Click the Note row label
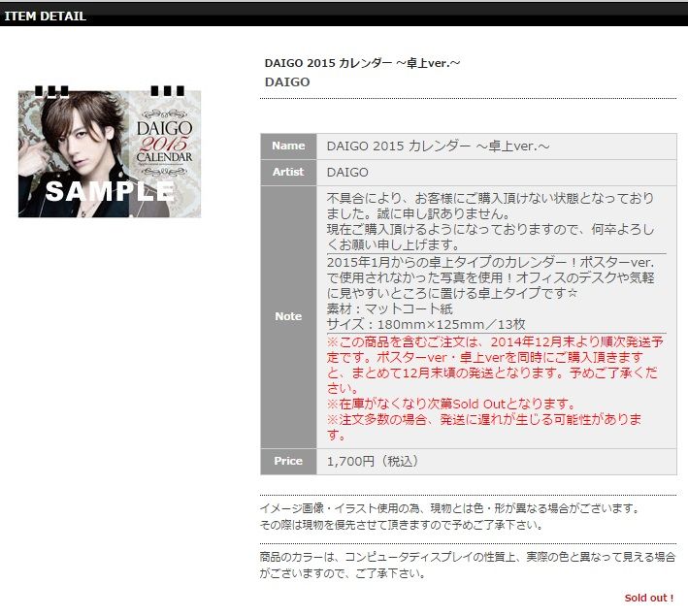The image size is (688, 616). click(288, 316)
